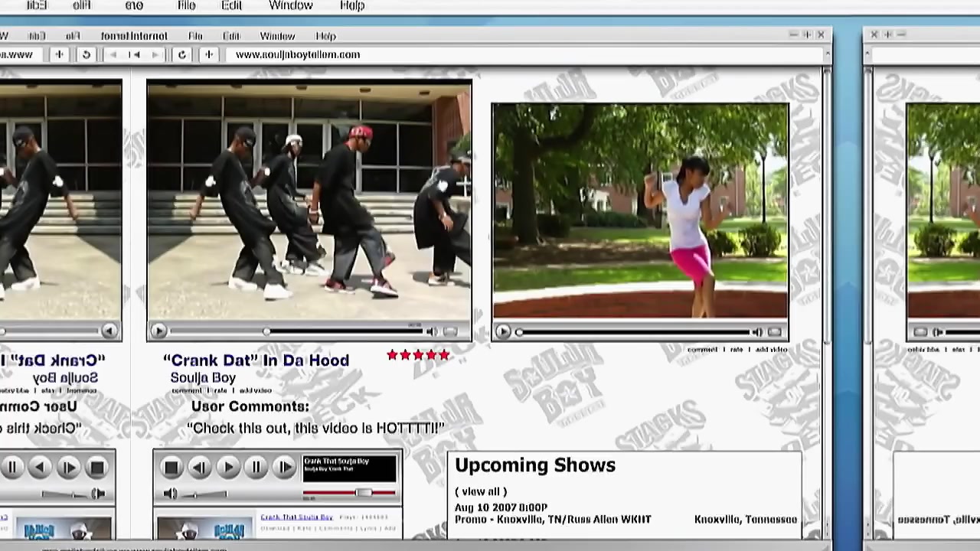Click the red track progress slider knob
Viewport: 980px width, 551px height.
tap(364, 494)
